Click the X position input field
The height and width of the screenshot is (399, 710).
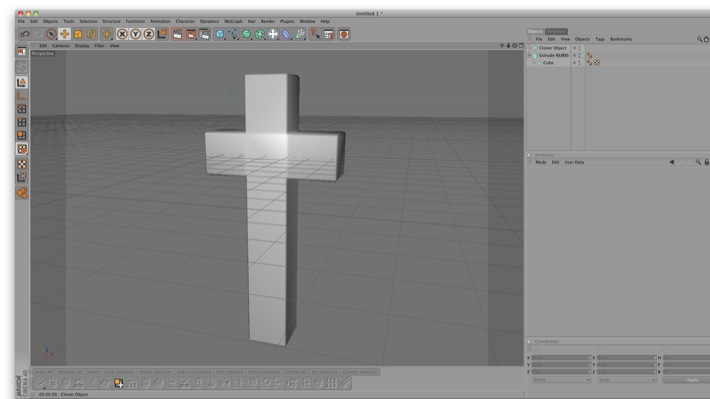(x=561, y=358)
